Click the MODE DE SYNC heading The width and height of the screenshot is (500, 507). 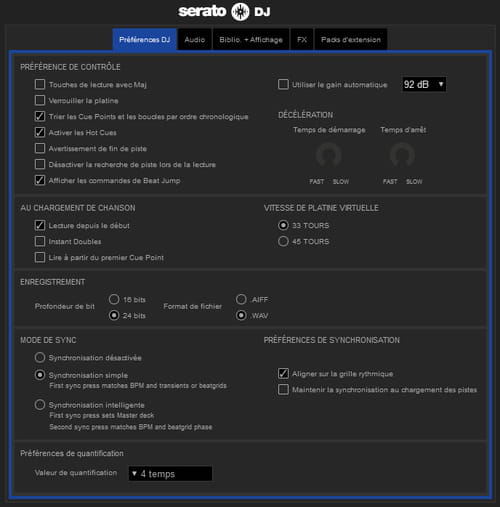(x=48, y=340)
